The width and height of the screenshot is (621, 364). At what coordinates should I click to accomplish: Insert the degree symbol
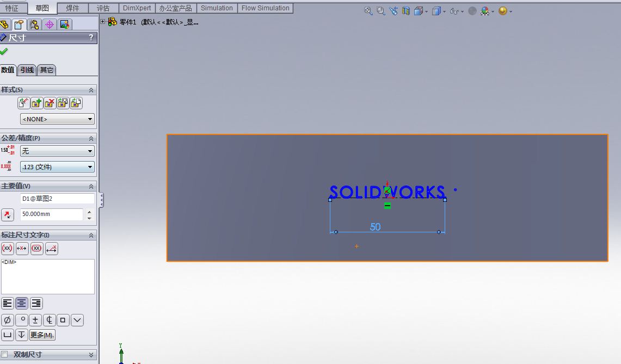[22, 320]
